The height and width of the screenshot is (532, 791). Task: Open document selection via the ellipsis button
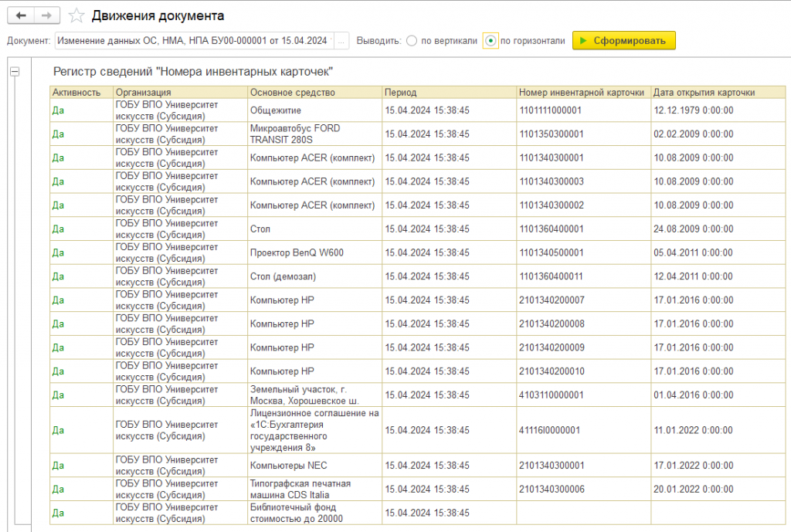pos(341,41)
